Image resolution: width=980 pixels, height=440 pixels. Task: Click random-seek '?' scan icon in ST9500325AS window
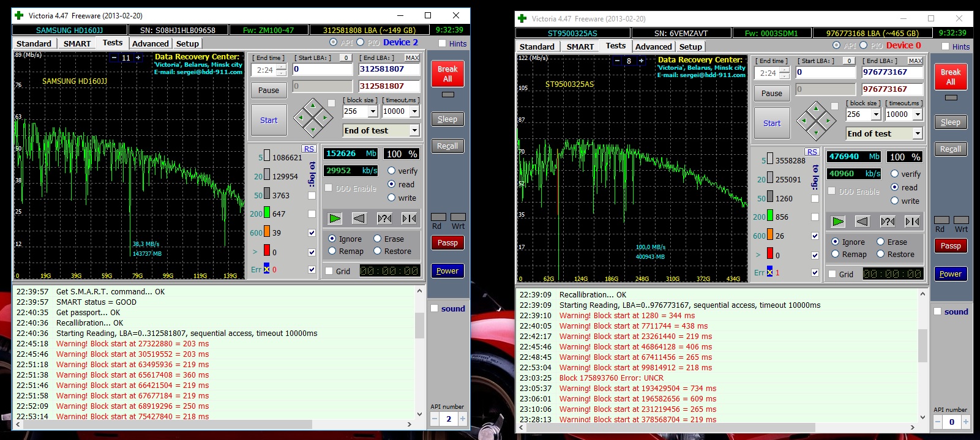click(x=888, y=222)
